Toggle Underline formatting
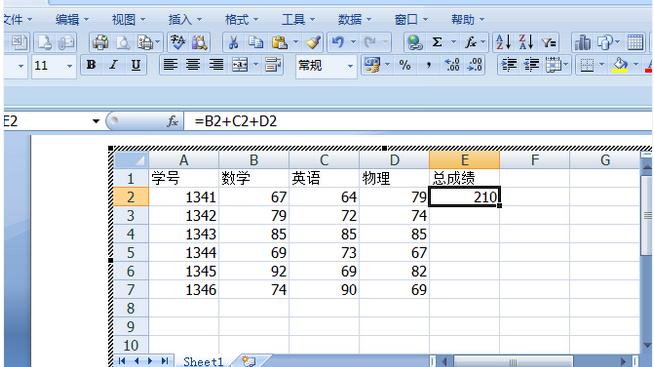 (136, 65)
